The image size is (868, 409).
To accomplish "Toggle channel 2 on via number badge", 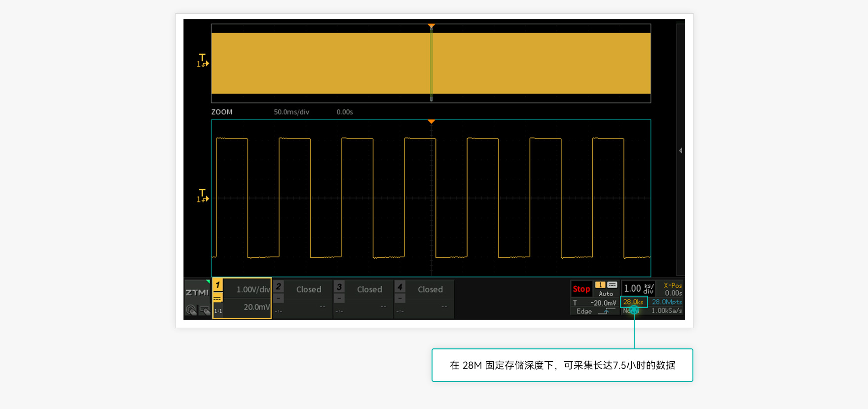I will [x=279, y=286].
